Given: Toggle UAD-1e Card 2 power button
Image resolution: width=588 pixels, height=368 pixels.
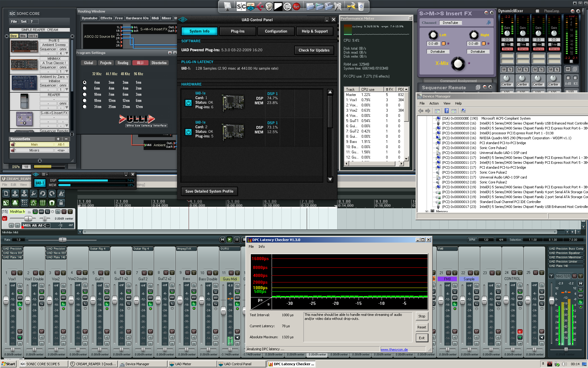Looking at the screenshot, I should 188,132.
